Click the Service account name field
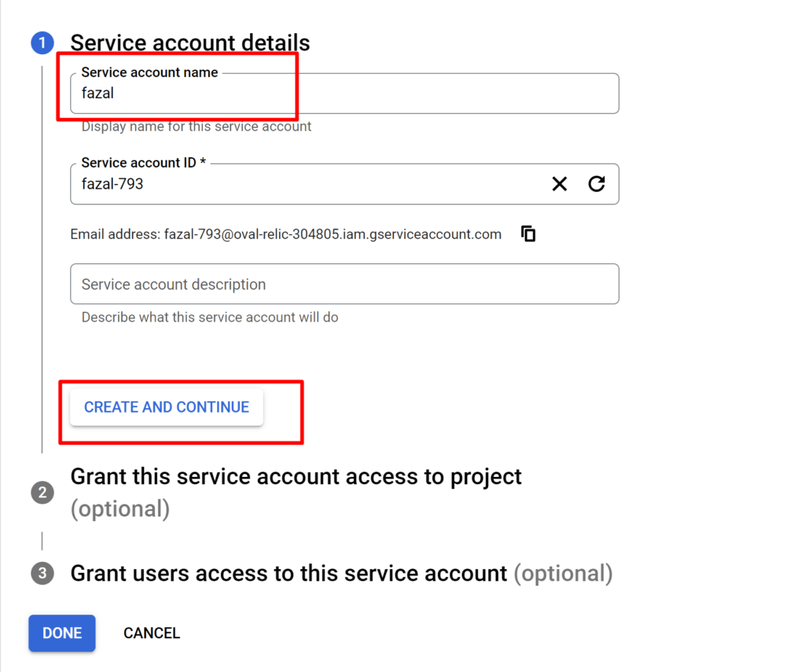The image size is (805, 672). pyautogui.click(x=344, y=94)
